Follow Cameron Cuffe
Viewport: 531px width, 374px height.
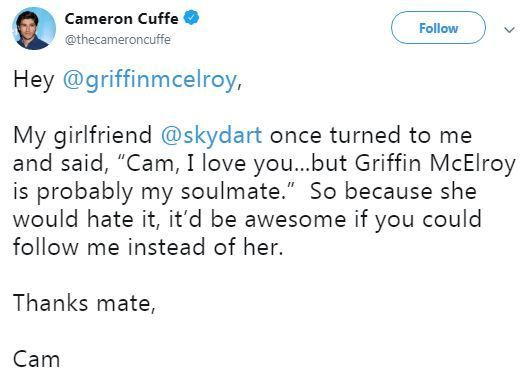click(x=439, y=28)
